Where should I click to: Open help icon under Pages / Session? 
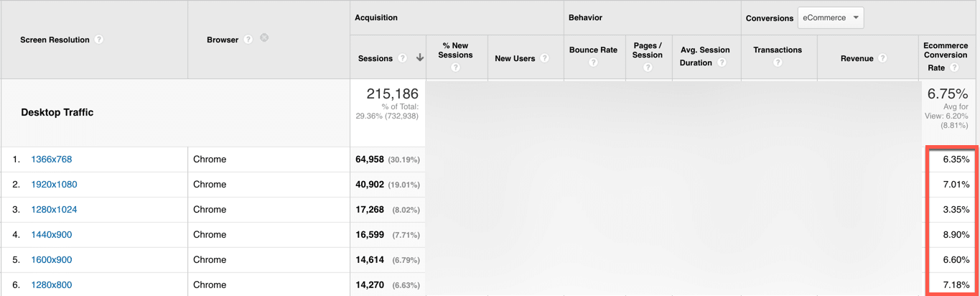tap(648, 68)
